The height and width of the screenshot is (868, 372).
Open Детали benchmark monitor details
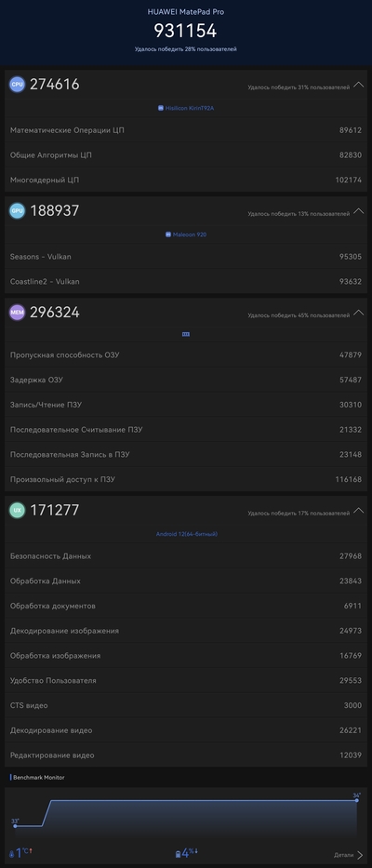pos(349,855)
